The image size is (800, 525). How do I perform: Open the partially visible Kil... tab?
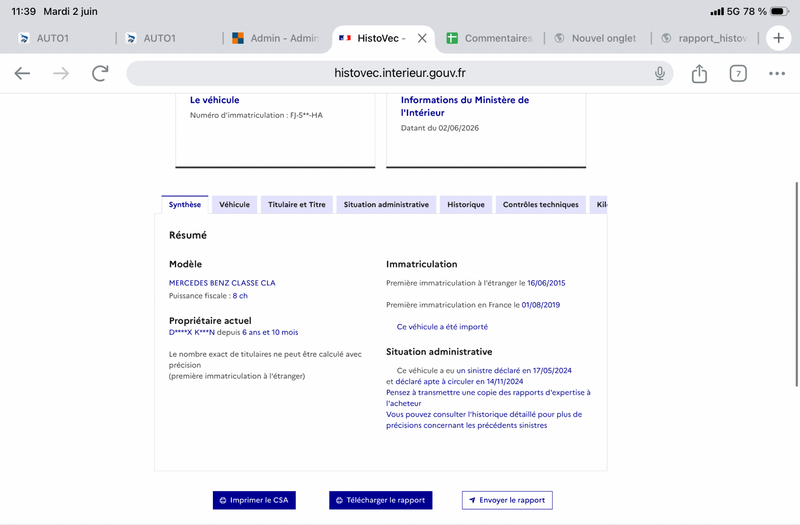[x=598, y=205]
